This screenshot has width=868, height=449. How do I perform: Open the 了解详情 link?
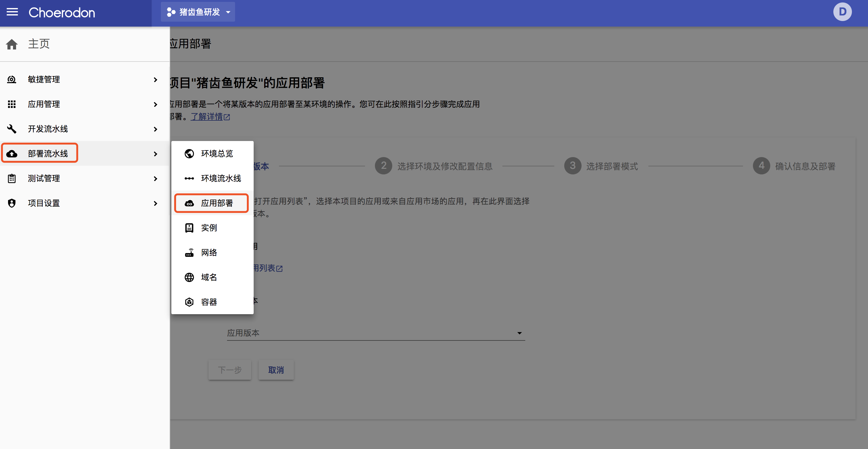pos(210,117)
